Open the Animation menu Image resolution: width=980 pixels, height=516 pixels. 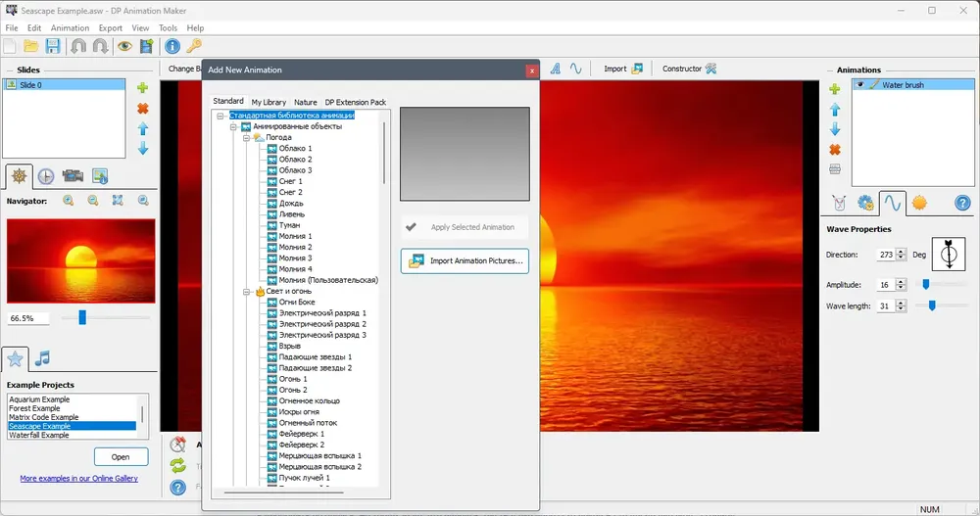click(70, 28)
